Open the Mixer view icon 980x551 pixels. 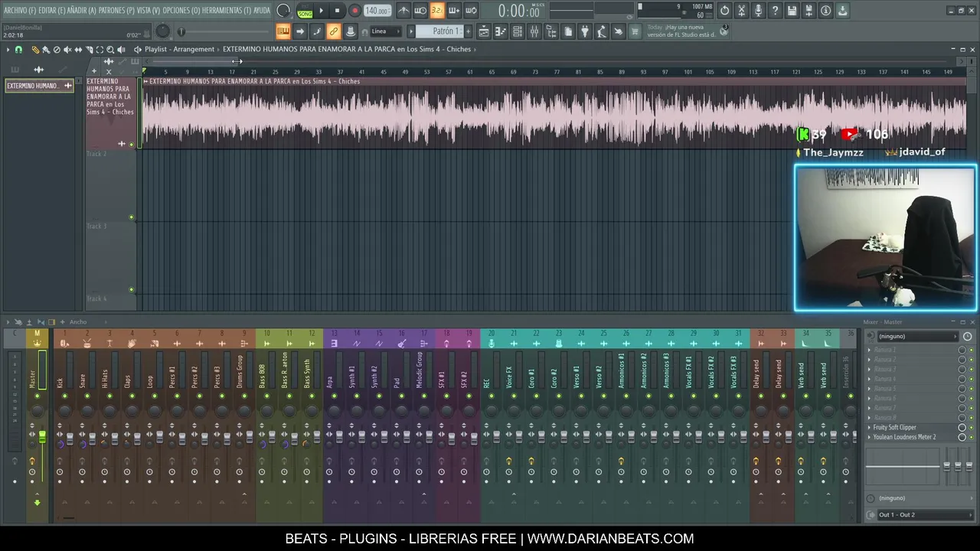tap(534, 31)
